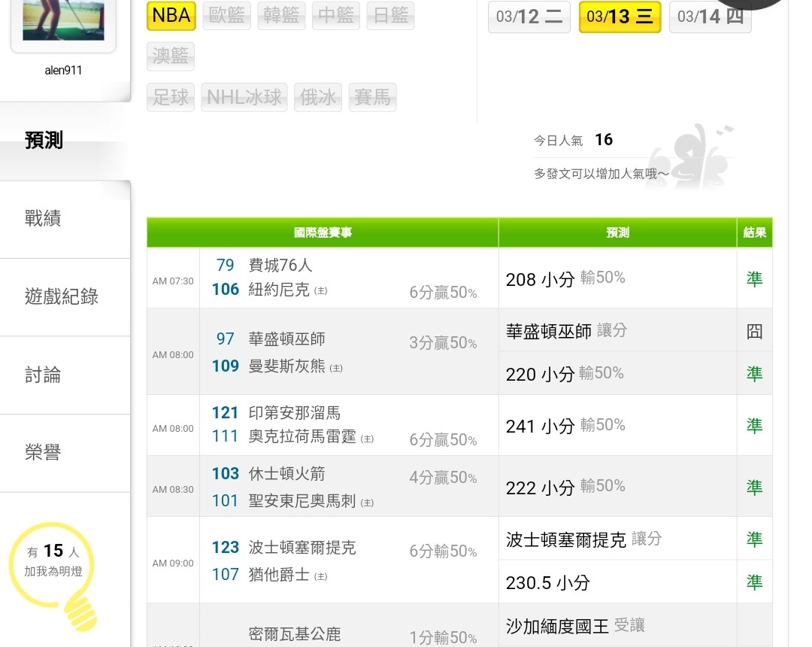Click prediction 241 小分
The image size is (812, 647).
click(540, 427)
